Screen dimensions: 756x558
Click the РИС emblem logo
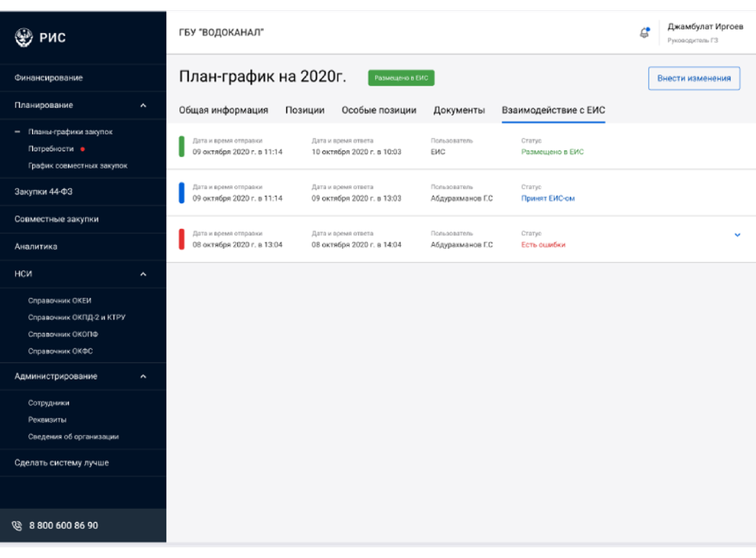[x=24, y=37]
